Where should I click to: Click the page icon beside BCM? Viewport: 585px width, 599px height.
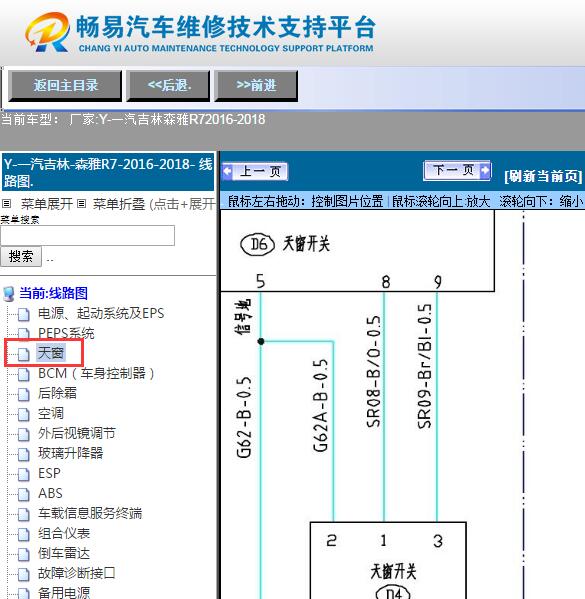click(24, 374)
